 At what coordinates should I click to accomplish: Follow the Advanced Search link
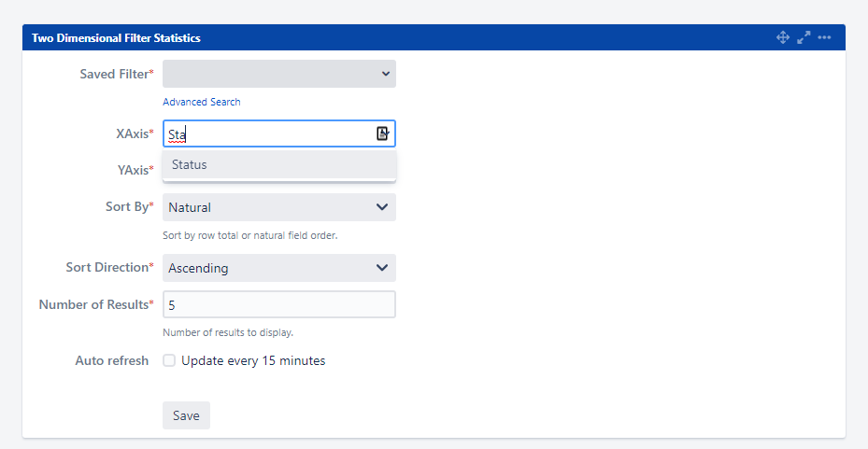[x=202, y=102]
